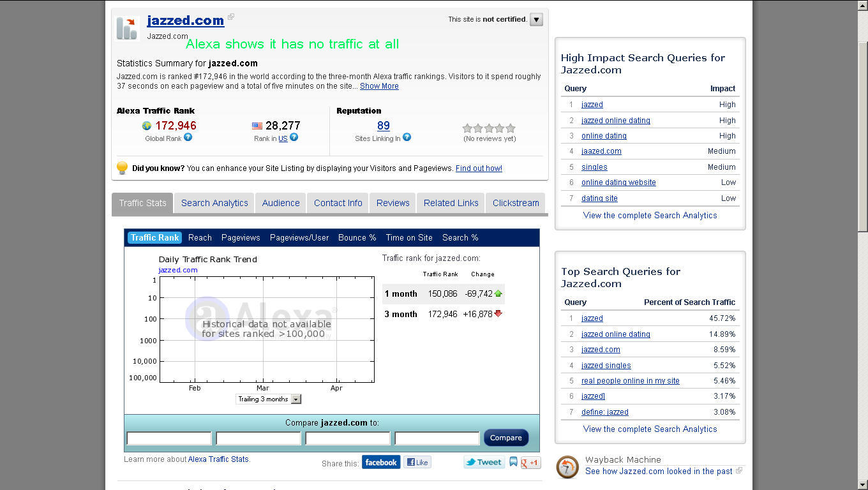Click the lightbulb Did you know icon
Viewport: 868px width, 490px height.
coord(122,168)
